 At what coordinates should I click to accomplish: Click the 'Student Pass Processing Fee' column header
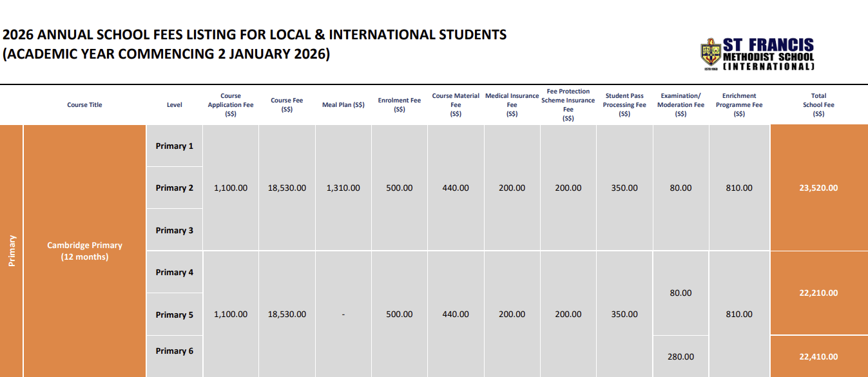coord(624,105)
